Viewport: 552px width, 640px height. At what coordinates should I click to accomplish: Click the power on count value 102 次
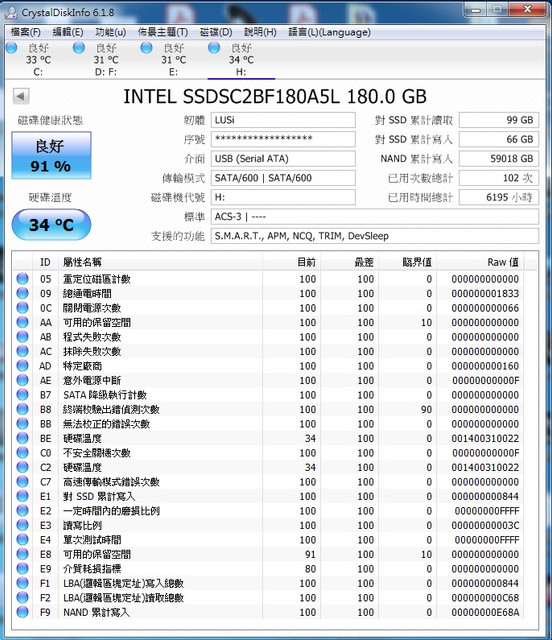click(x=499, y=178)
